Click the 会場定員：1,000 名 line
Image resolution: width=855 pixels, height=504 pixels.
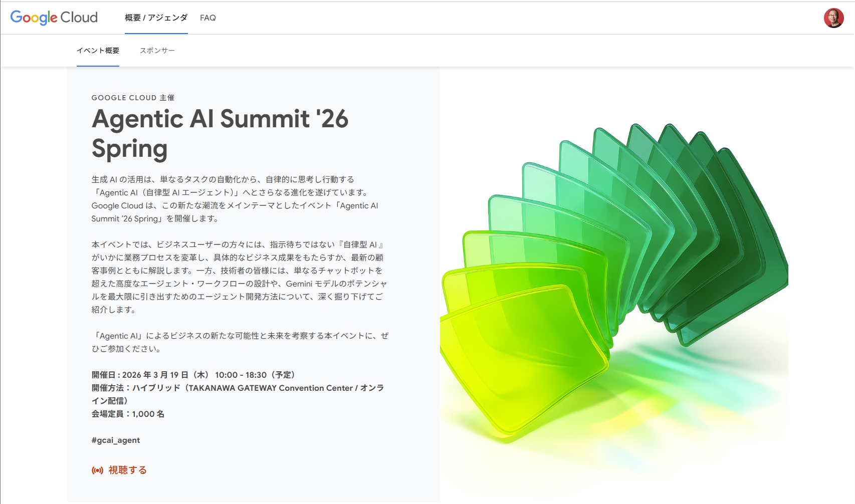pos(128,414)
